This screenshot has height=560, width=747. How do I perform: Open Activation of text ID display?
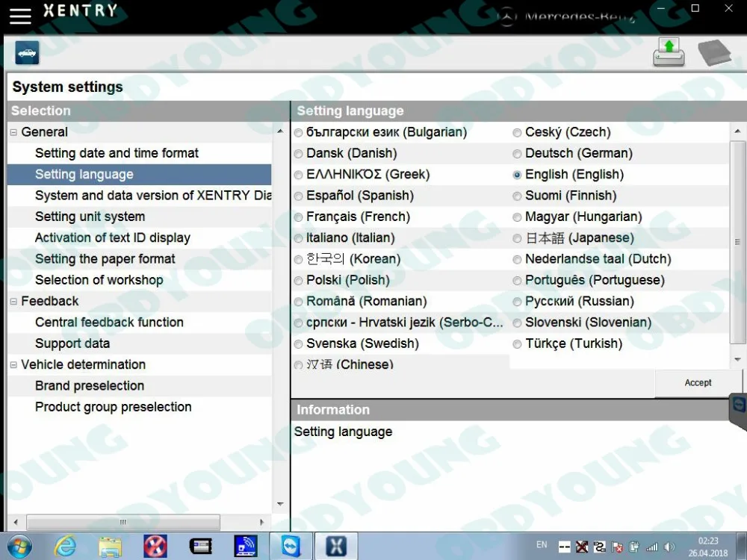pos(113,237)
